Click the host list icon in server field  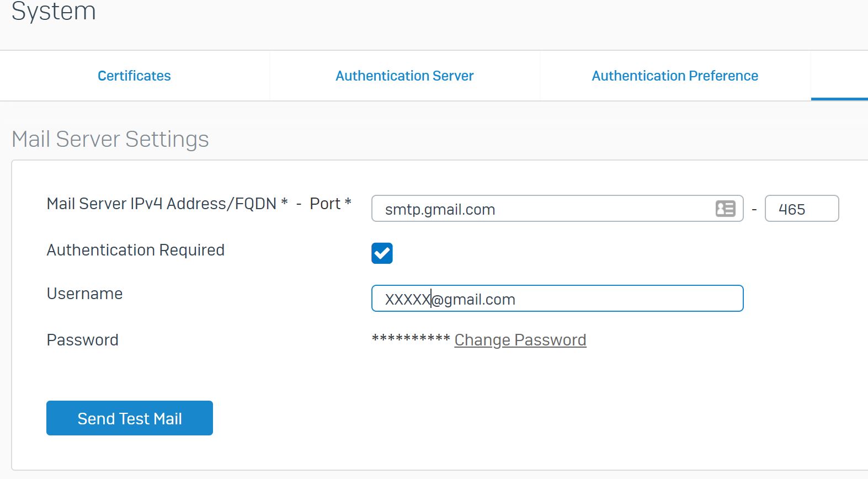tap(725, 209)
